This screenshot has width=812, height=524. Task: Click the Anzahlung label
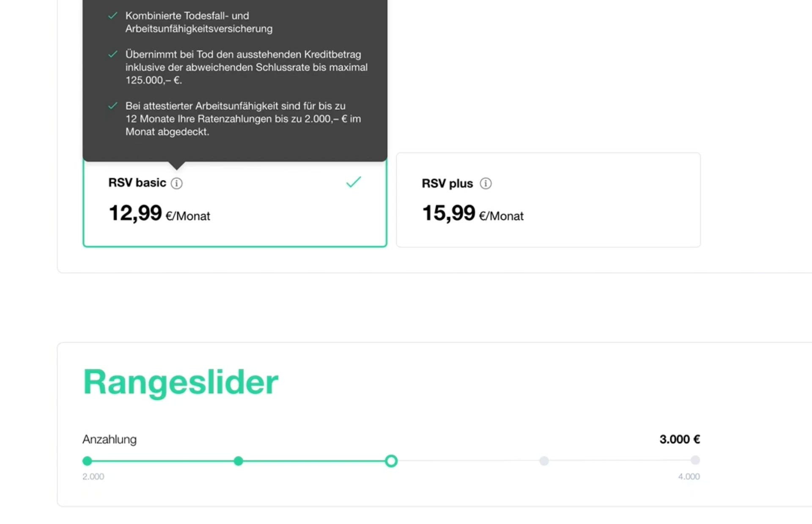pos(110,439)
